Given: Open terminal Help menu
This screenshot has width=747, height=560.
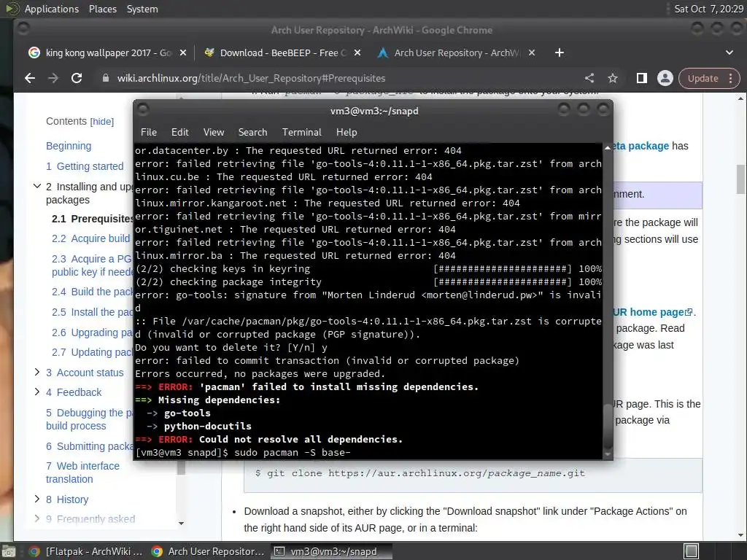Looking at the screenshot, I should click(347, 132).
